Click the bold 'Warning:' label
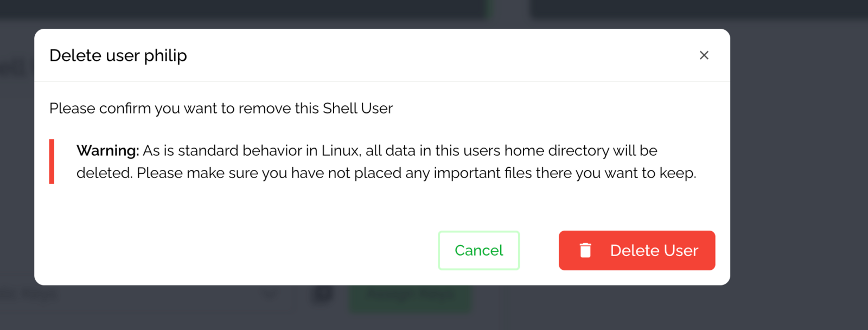The height and width of the screenshot is (330, 868). 108,150
